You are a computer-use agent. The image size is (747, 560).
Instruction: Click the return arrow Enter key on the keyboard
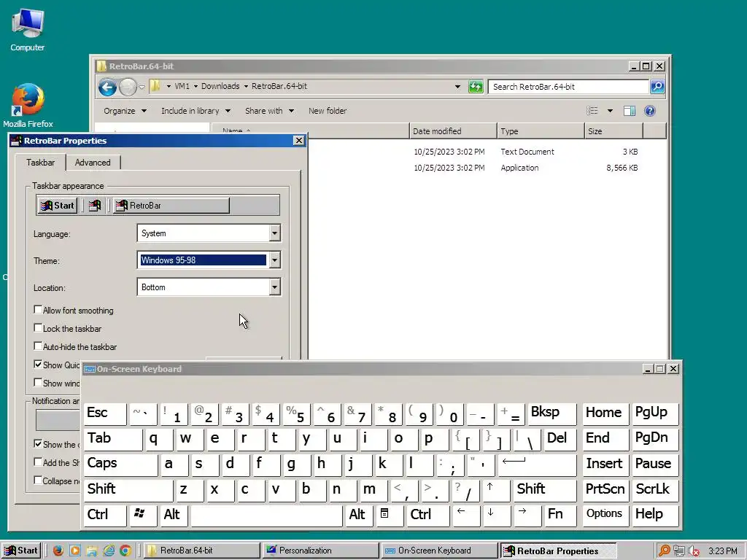point(537,464)
